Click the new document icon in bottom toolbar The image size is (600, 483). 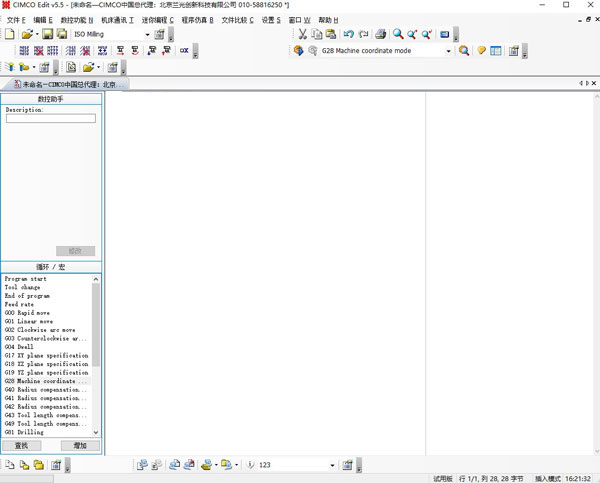[x=9, y=465]
